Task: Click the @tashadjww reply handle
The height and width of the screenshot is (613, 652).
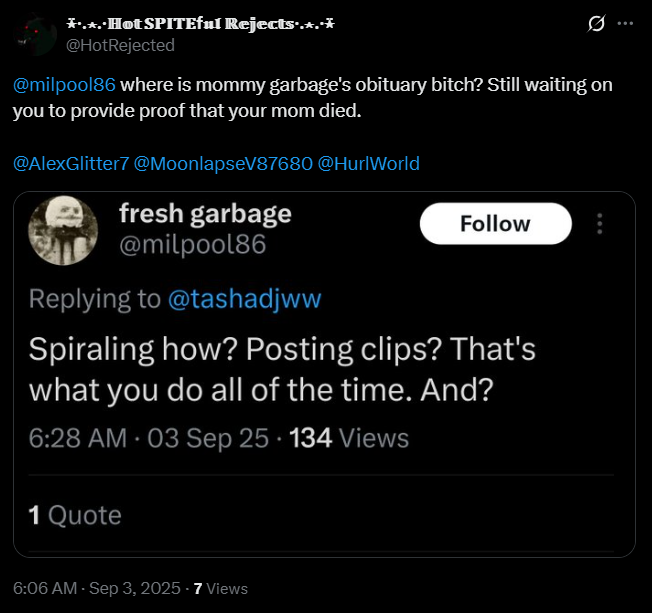Action: pos(244,299)
